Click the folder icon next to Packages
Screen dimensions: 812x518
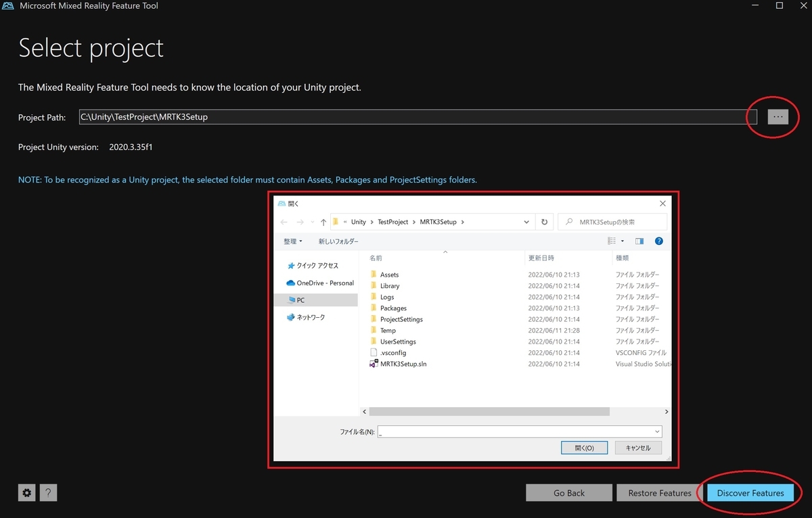pyautogui.click(x=374, y=308)
